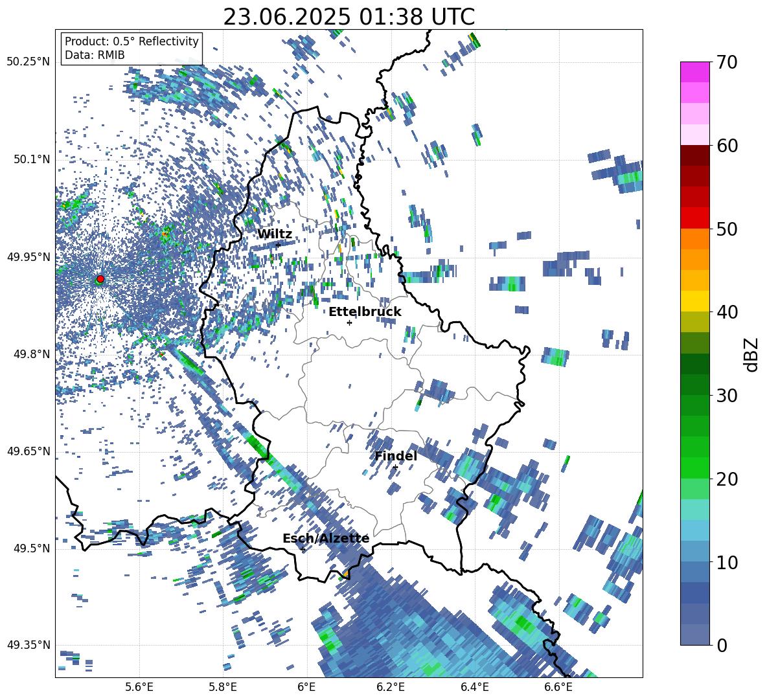Click the 10 value on colorbar
The width and height of the screenshot is (767, 700).
(727, 562)
